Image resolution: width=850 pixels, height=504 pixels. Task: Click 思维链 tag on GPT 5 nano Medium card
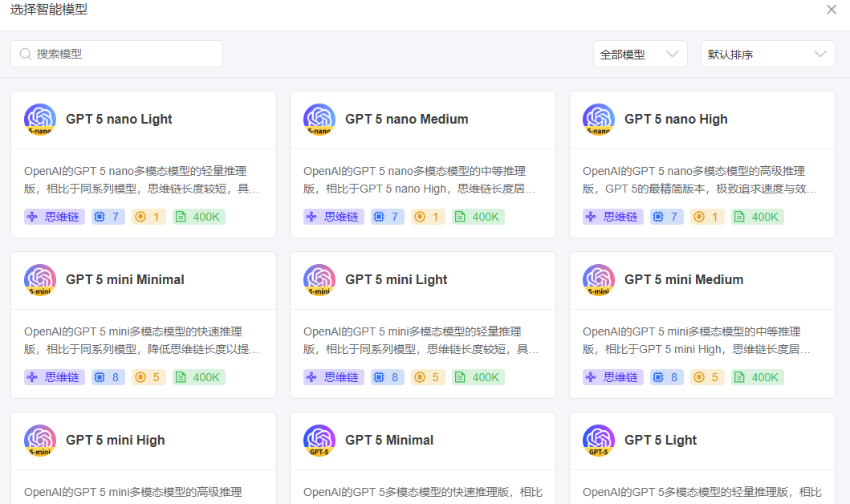coord(333,217)
